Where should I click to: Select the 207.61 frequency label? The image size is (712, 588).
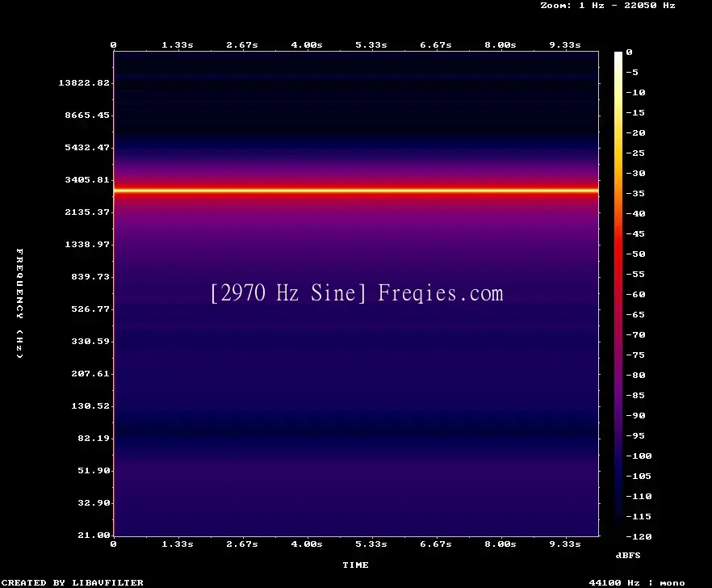point(90,373)
